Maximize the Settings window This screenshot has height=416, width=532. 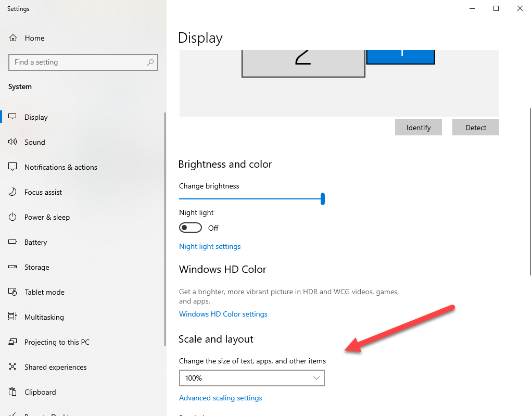(x=496, y=8)
